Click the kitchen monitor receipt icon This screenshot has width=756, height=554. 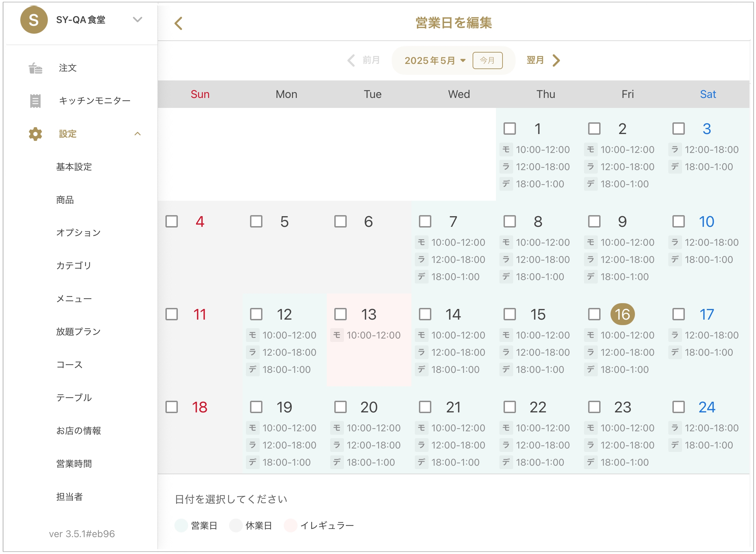click(35, 101)
